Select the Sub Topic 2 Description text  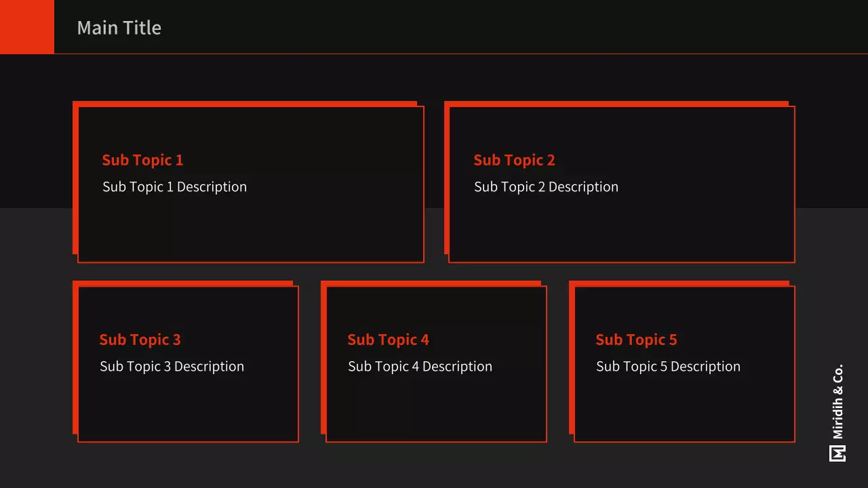[546, 187]
